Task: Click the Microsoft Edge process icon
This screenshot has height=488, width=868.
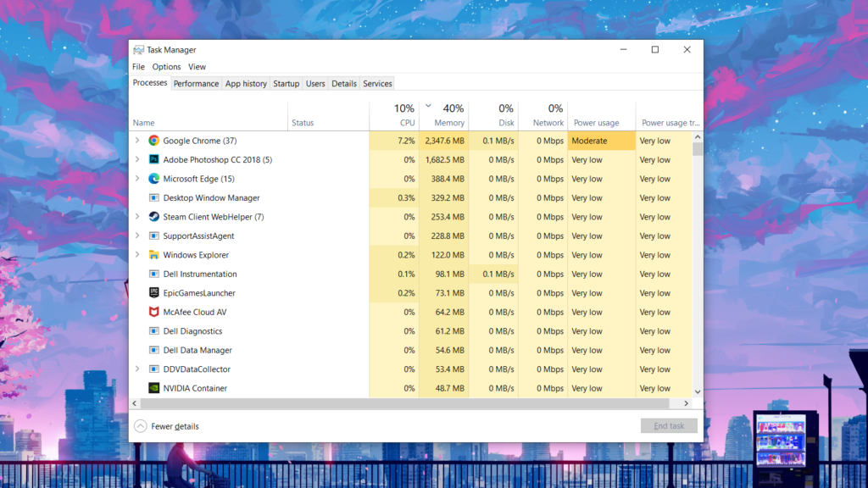Action: click(x=154, y=179)
